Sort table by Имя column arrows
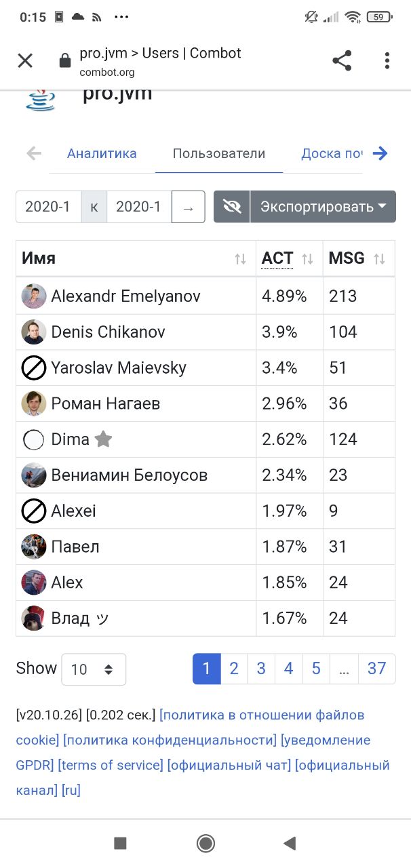The width and height of the screenshot is (411, 868). click(240, 258)
